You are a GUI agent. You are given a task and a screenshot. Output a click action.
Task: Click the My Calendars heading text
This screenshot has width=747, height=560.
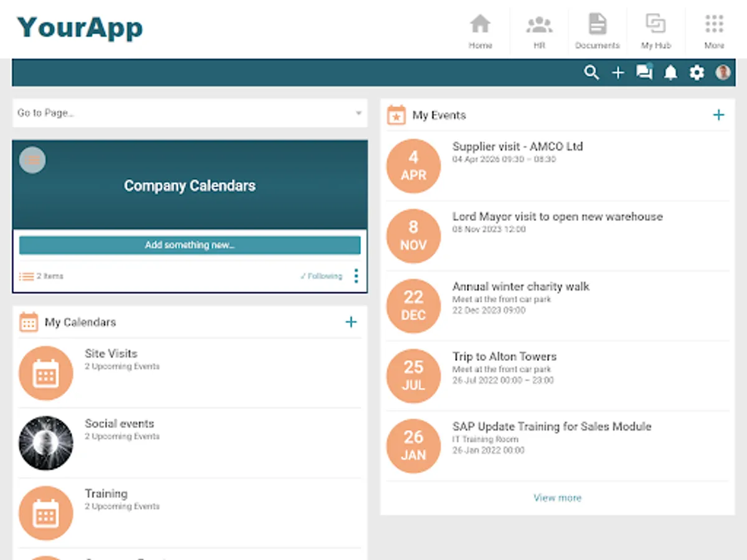pyautogui.click(x=80, y=322)
